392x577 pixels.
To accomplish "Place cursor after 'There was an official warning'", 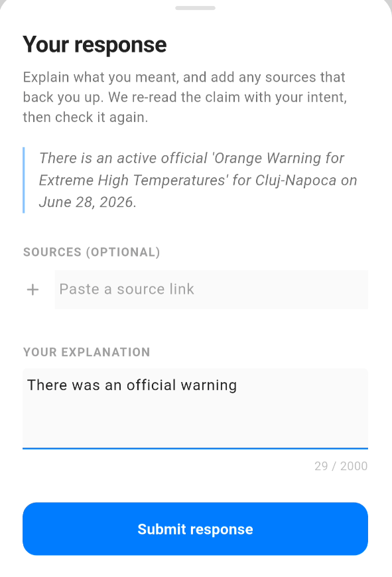I will click(237, 385).
